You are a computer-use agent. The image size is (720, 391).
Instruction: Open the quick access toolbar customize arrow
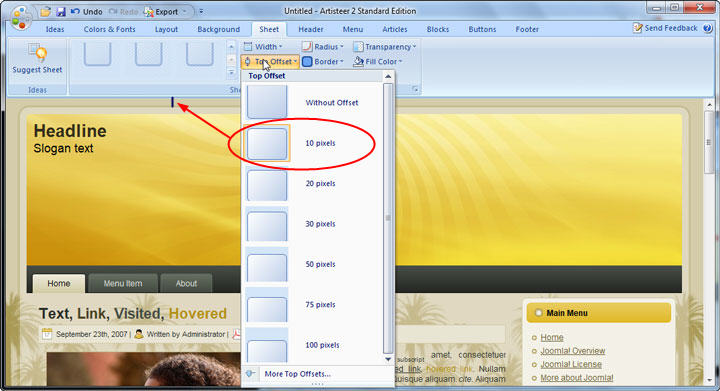point(201,11)
